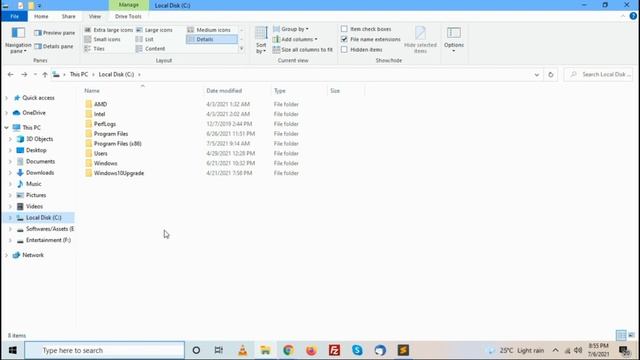Expand Network in navigation tree

pyautogui.click(x=7, y=255)
